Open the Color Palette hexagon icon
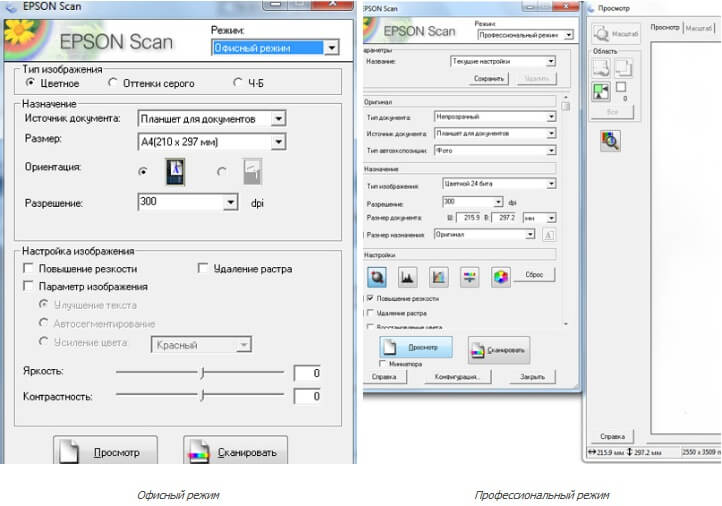The height and width of the screenshot is (506, 722). [x=501, y=277]
